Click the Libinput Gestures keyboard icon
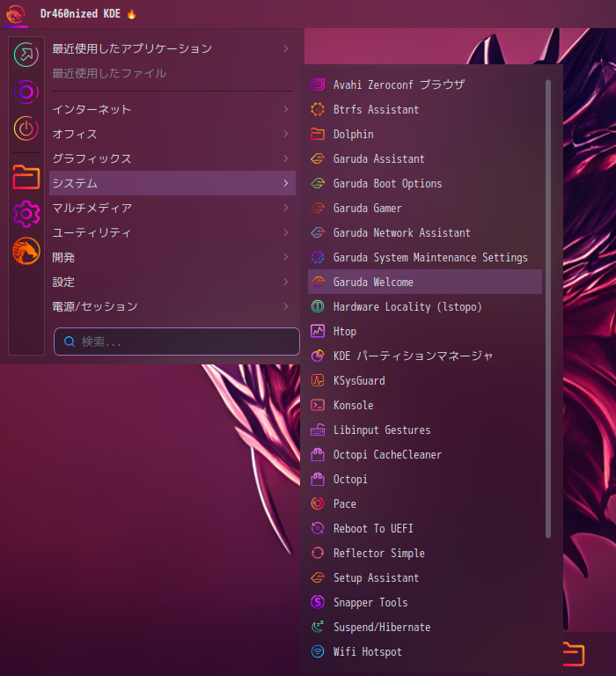 pos(318,430)
